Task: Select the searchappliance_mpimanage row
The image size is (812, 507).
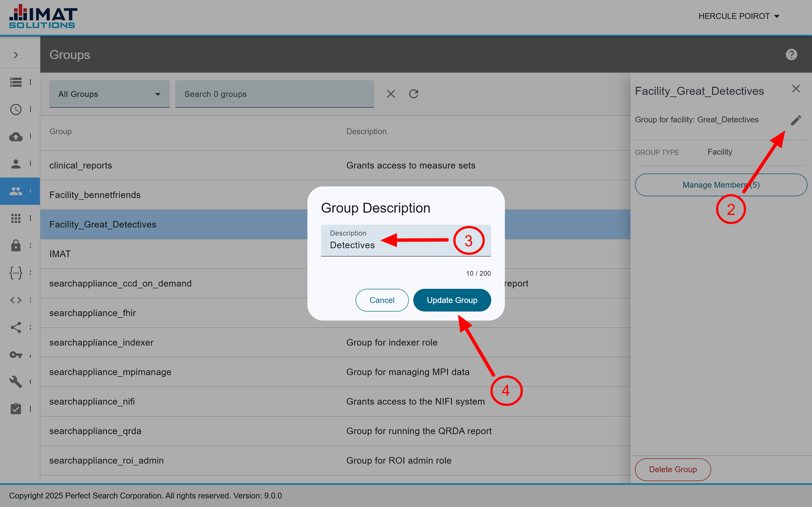Action: [335, 372]
